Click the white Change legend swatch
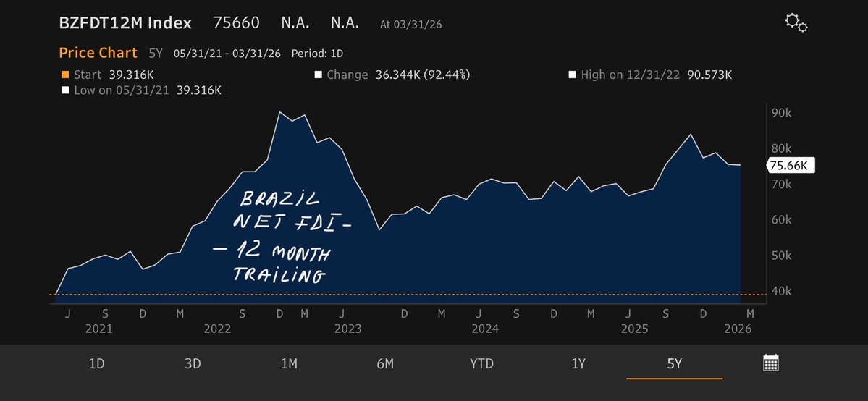 [318, 75]
